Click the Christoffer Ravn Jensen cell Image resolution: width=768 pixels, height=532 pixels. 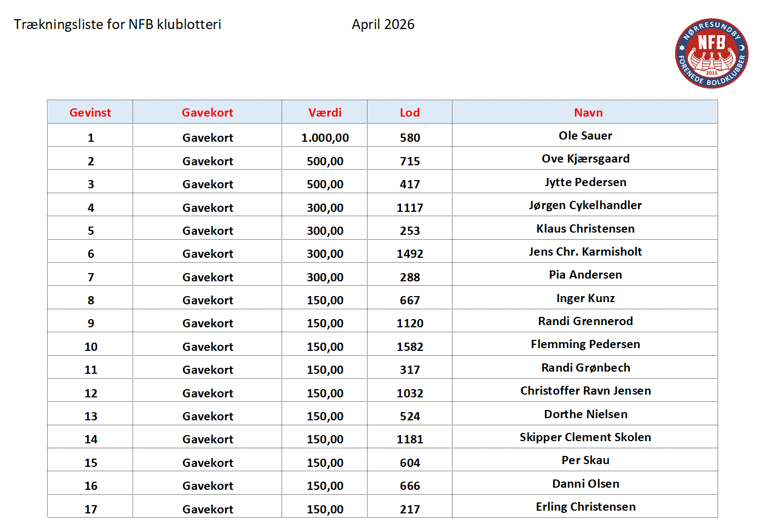(x=585, y=391)
